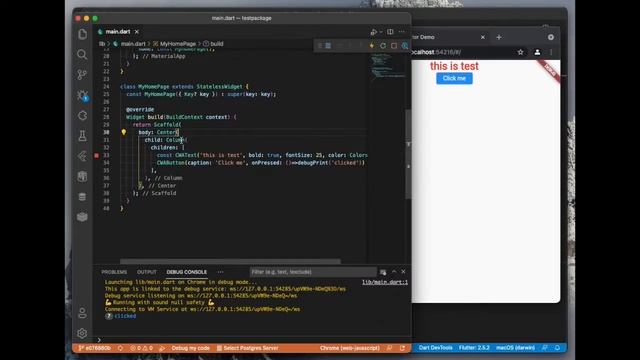The width and height of the screenshot is (640, 360).
Task: Open the lib/main.dart:1 link in the console
Action: [x=385, y=282]
